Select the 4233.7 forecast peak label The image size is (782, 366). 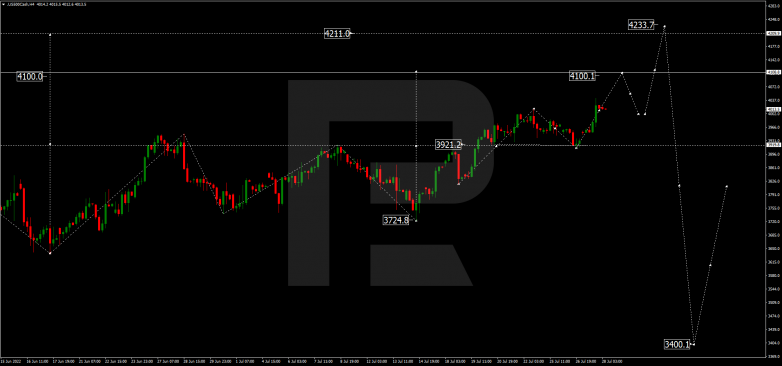tap(641, 24)
